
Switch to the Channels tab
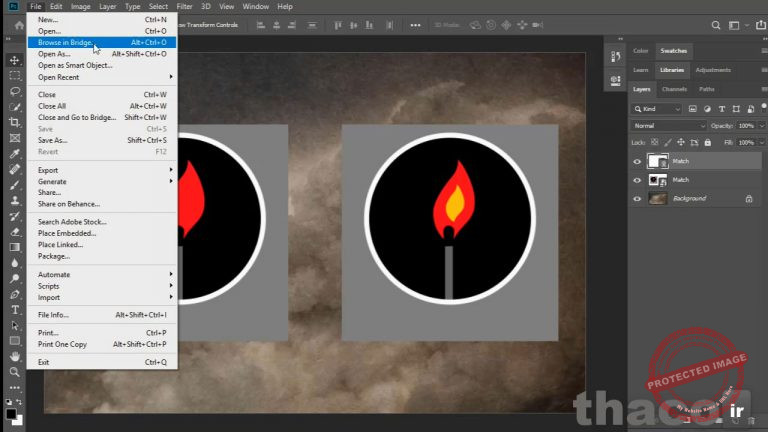click(674, 90)
